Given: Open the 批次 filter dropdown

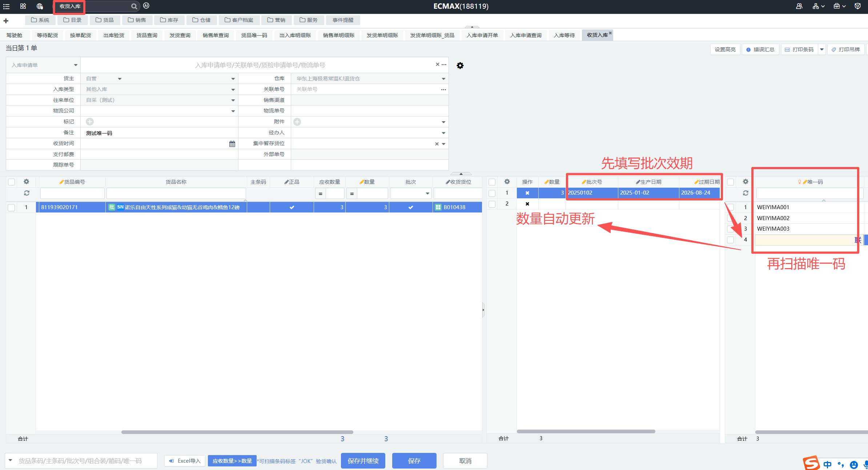Looking at the screenshot, I should [427, 194].
